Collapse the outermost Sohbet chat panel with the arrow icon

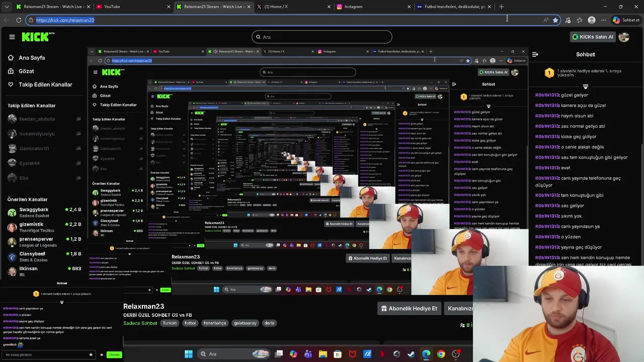(535, 54)
